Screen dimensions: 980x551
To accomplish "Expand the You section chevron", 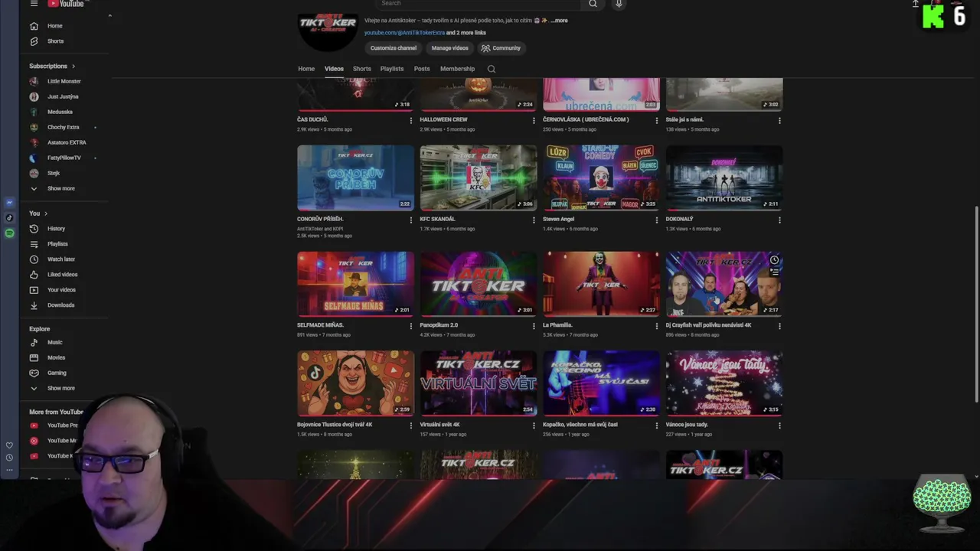I will (x=46, y=214).
